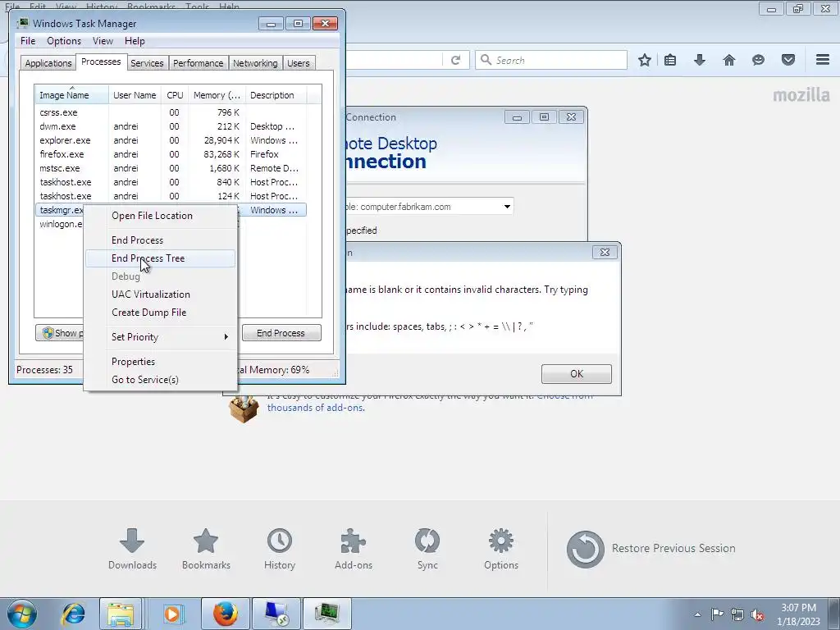Image resolution: width=840 pixels, height=630 pixels.
Task: Select the explorer.exe process row
Action: click(171, 140)
